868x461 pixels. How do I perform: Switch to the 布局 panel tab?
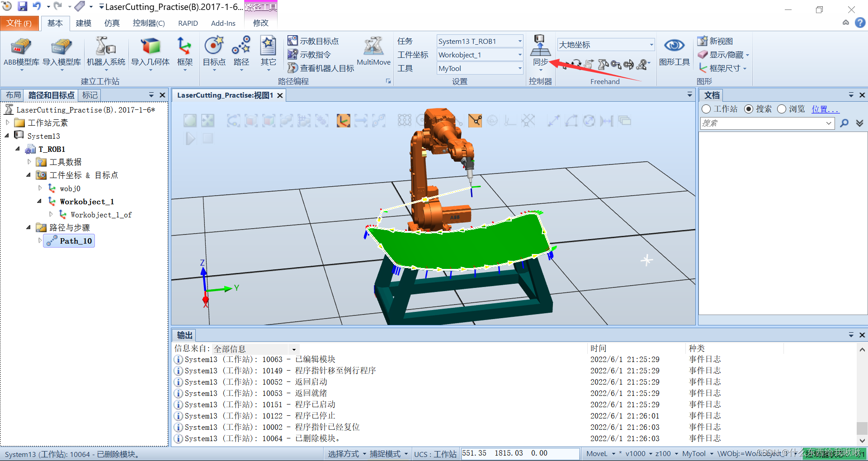13,95
